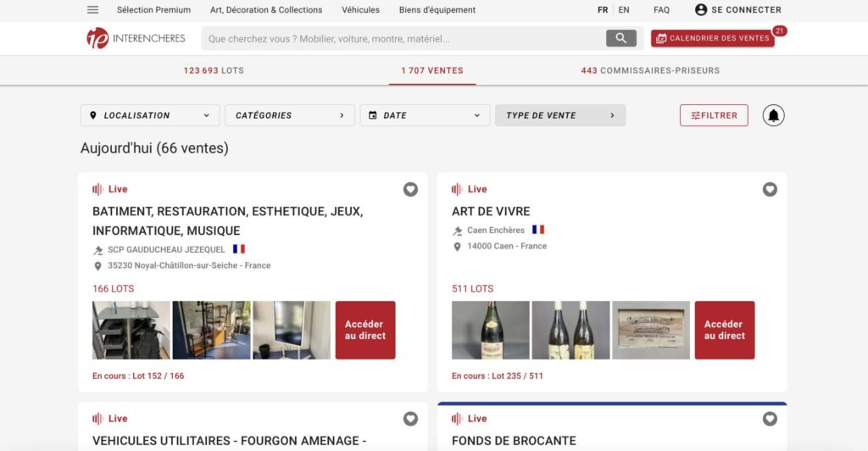The image size is (868, 451).
Task: Click the notification bell icon
Action: click(773, 115)
